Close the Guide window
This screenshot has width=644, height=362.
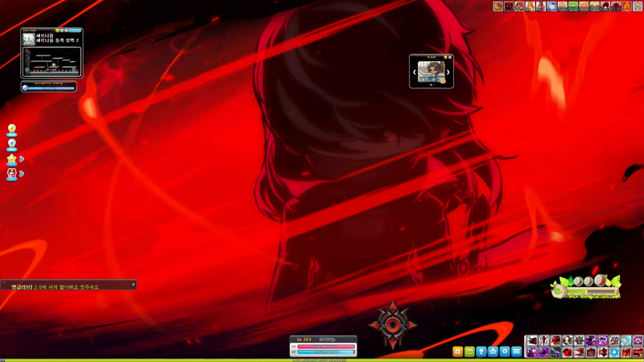tap(450, 57)
